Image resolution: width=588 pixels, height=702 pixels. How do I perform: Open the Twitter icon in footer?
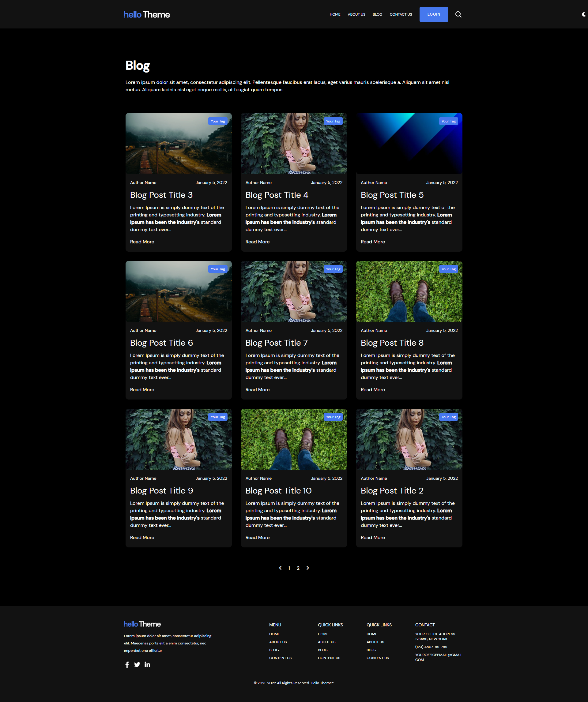pyautogui.click(x=137, y=665)
